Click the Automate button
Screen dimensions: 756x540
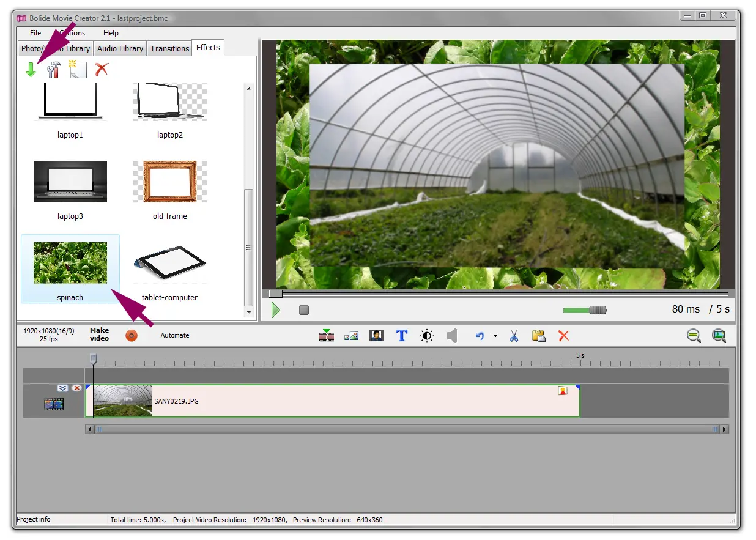point(175,335)
